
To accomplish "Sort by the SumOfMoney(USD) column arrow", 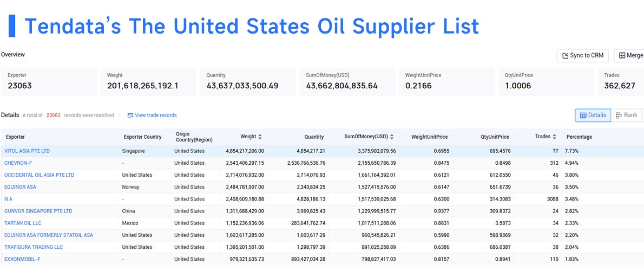I will 392,137.
